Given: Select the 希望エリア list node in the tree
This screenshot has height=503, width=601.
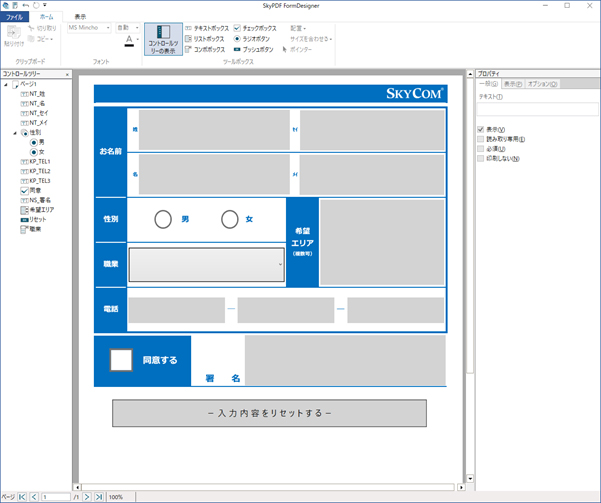Looking at the screenshot, I should coord(37,210).
